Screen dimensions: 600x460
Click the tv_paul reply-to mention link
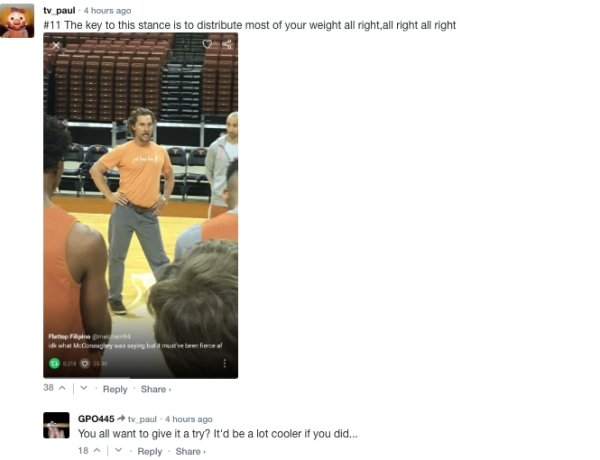[142, 419]
